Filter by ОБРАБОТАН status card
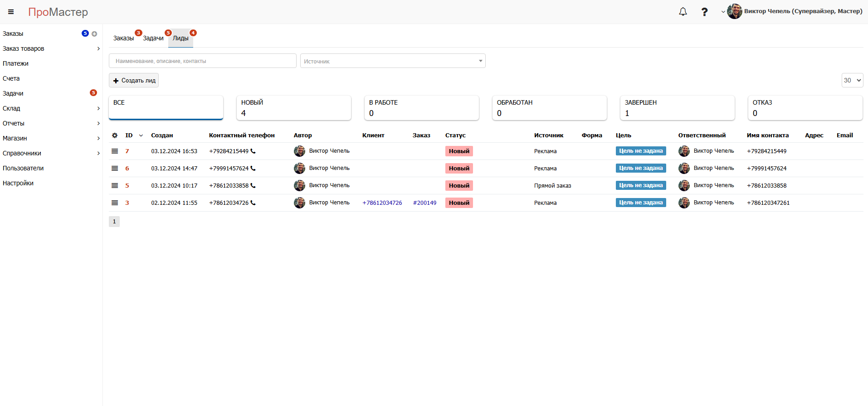Screen dimensions: 868x406 (550, 108)
